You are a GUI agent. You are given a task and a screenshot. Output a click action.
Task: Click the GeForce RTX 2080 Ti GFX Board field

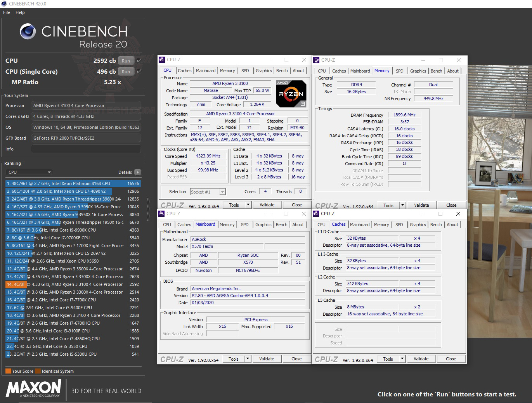click(x=86, y=138)
